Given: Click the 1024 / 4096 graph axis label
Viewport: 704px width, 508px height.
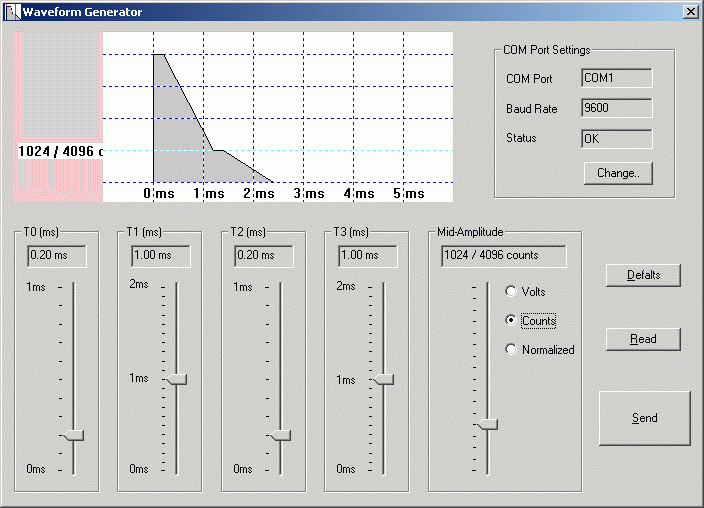Looking at the screenshot, I should coord(60,151).
